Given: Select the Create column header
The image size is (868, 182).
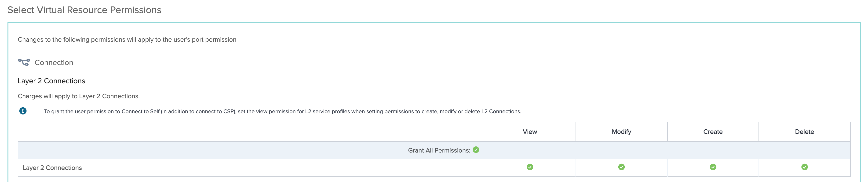Looking at the screenshot, I should 713,132.
